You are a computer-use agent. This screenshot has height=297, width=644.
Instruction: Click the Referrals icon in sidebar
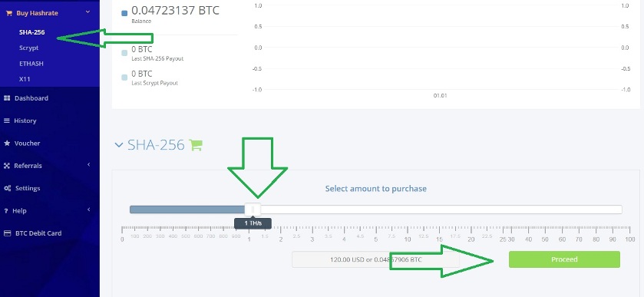coord(7,166)
